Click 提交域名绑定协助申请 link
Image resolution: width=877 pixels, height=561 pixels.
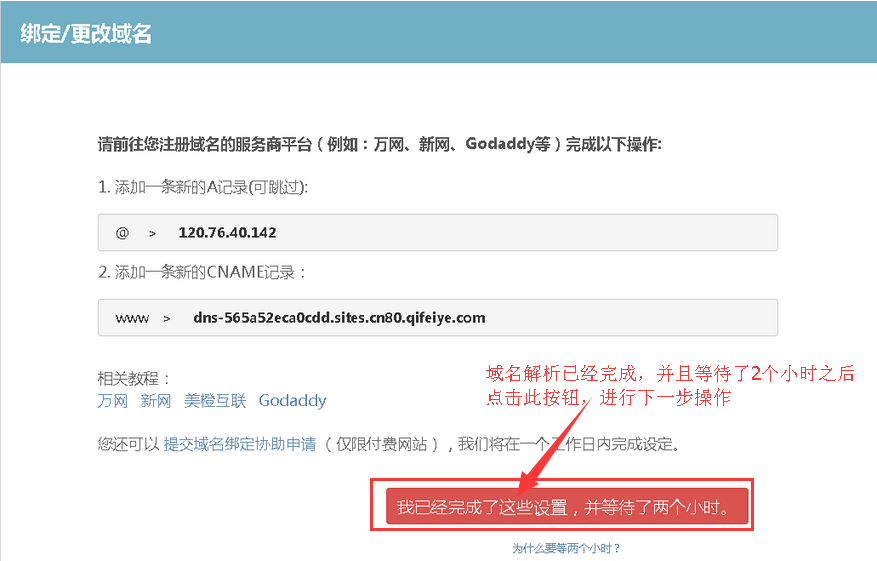(239, 444)
